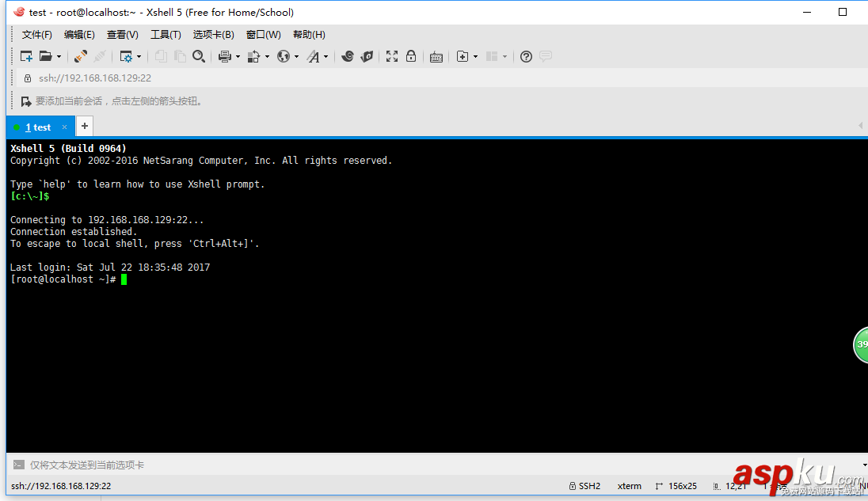The image size is (868, 501).
Task: Expand the Properties dropdown arrow
Action: (x=139, y=56)
